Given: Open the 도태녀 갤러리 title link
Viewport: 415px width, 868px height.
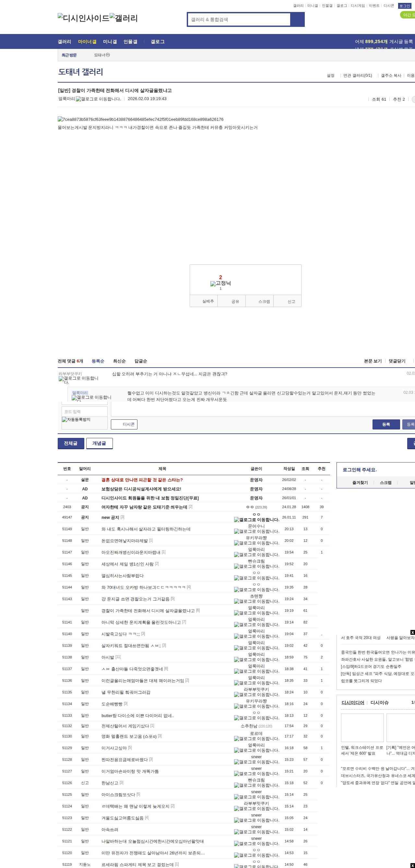Looking at the screenshot, I should (x=81, y=72).
